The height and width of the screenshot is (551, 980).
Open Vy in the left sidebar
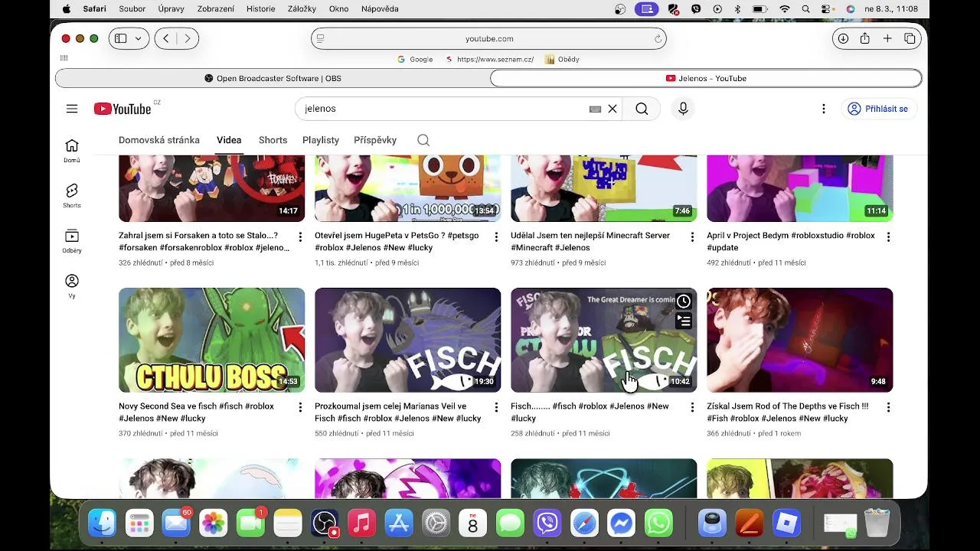click(71, 286)
